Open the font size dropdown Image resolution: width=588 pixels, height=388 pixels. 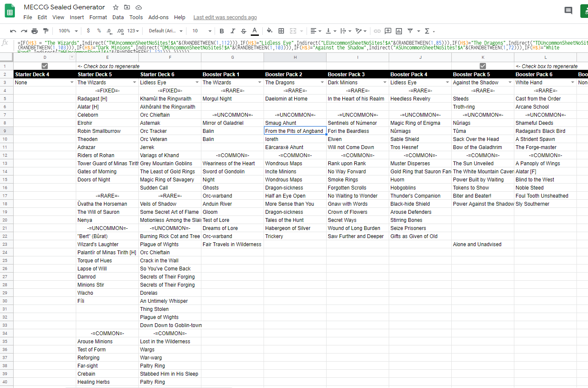[x=201, y=31]
